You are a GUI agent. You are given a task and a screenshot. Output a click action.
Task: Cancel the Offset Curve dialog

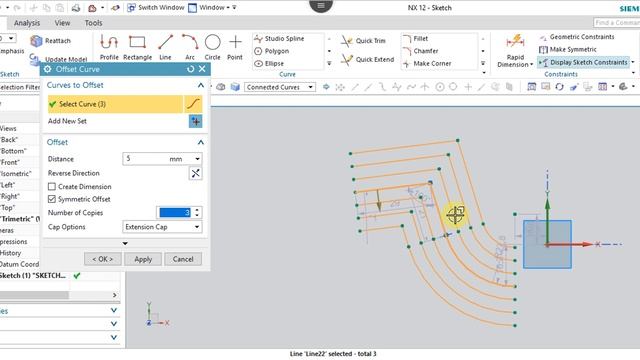point(183,259)
